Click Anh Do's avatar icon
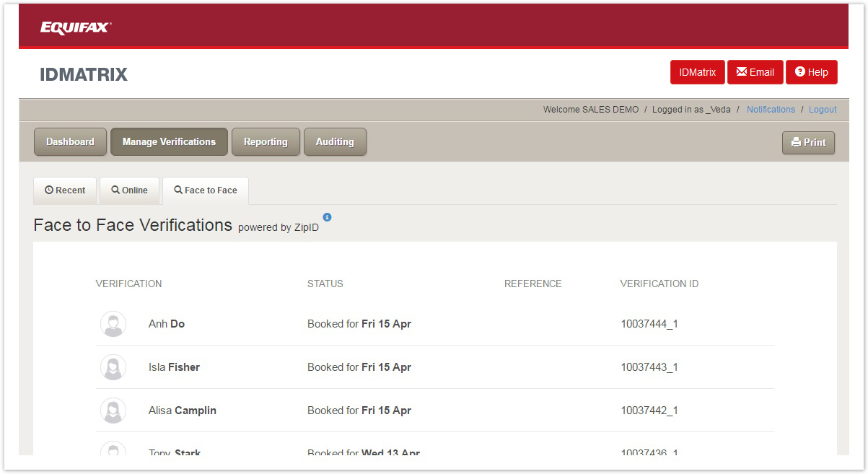The height and width of the screenshot is (474, 868). 113,324
